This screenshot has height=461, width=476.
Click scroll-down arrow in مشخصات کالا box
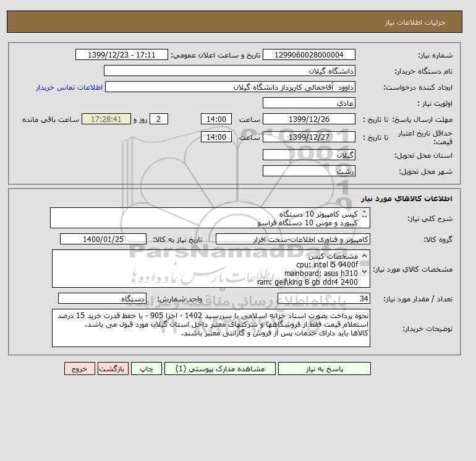click(x=364, y=272)
